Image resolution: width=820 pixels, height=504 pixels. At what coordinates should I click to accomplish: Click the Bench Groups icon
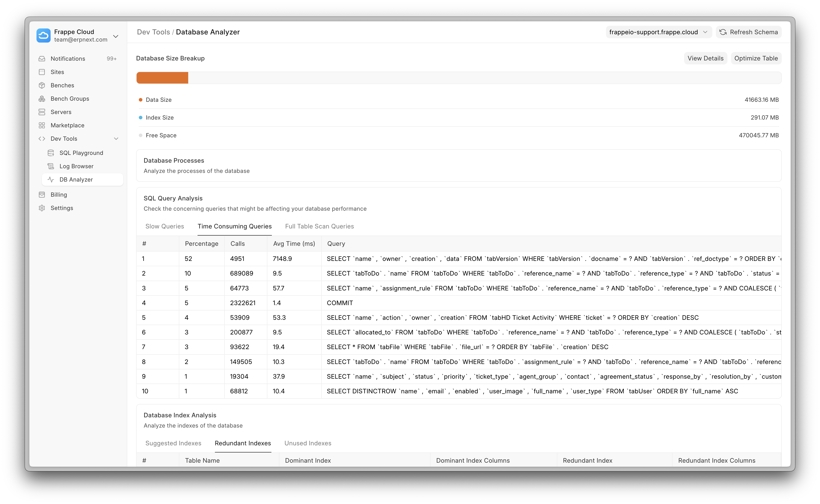[x=42, y=99]
